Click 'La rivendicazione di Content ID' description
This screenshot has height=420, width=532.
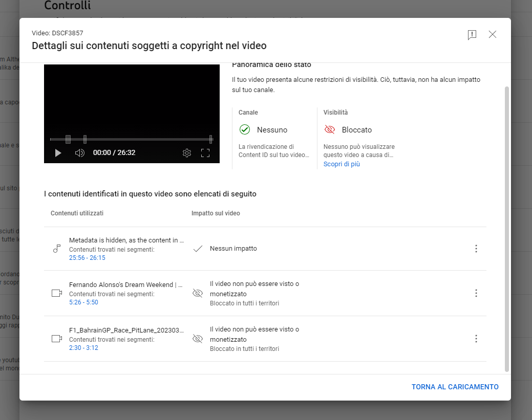coord(274,151)
